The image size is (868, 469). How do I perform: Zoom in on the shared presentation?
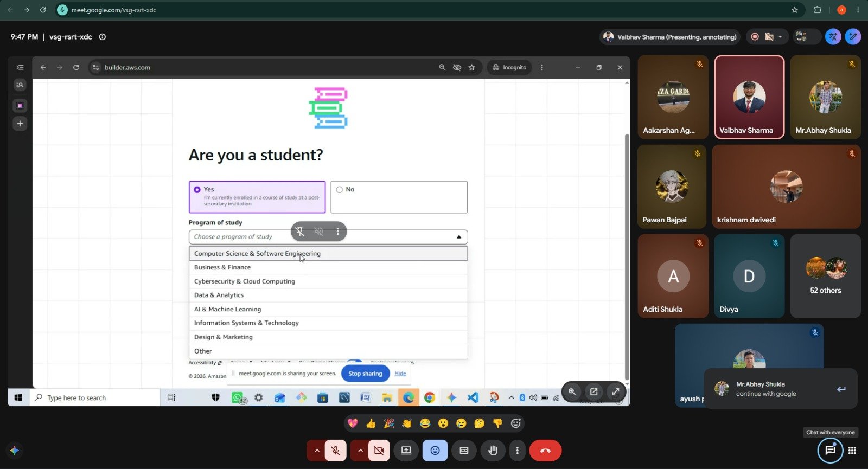click(572, 391)
